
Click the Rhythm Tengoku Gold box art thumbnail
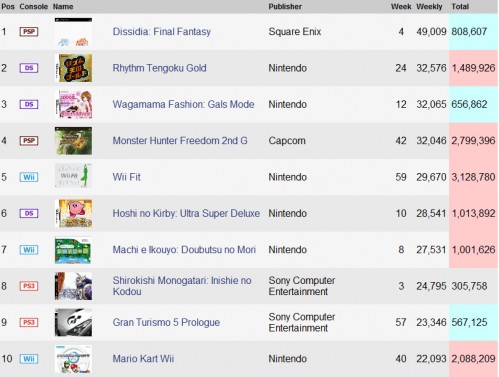tap(73, 68)
